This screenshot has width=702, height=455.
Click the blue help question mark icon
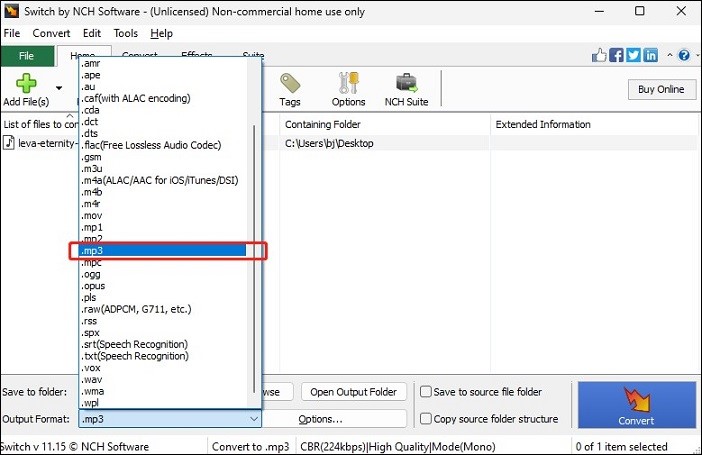pyautogui.click(x=684, y=55)
